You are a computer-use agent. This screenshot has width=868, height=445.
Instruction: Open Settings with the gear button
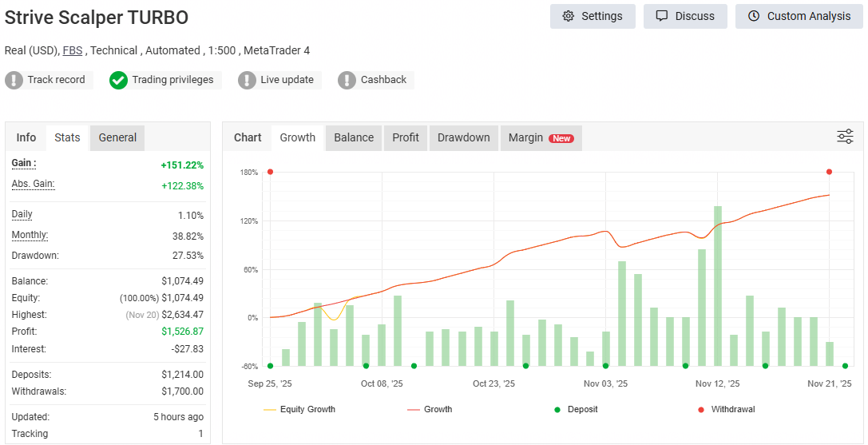(592, 16)
